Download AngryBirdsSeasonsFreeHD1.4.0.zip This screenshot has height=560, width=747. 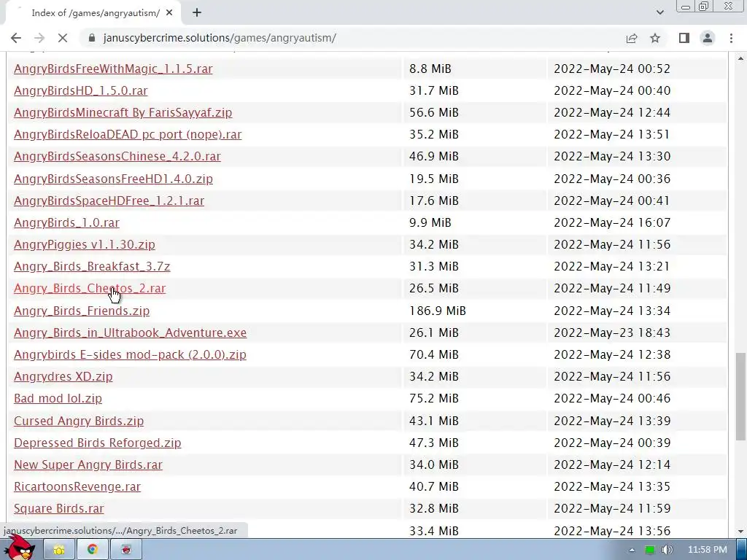click(x=113, y=179)
